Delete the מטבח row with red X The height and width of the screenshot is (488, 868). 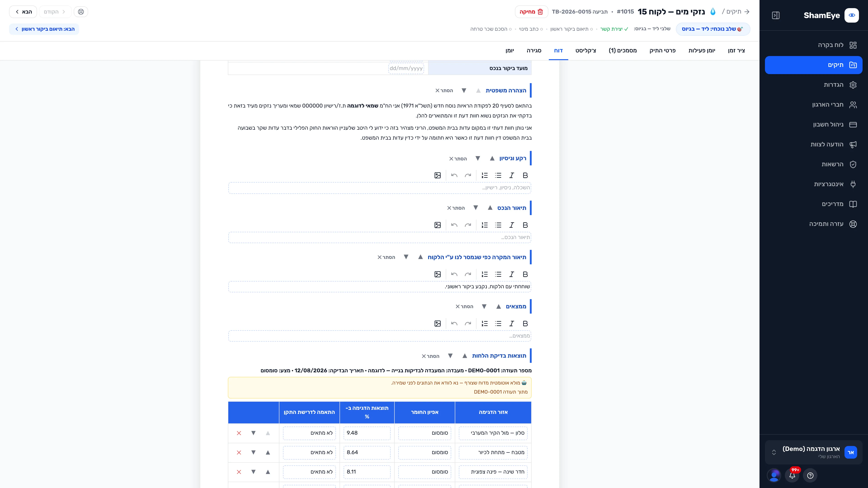click(x=239, y=453)
